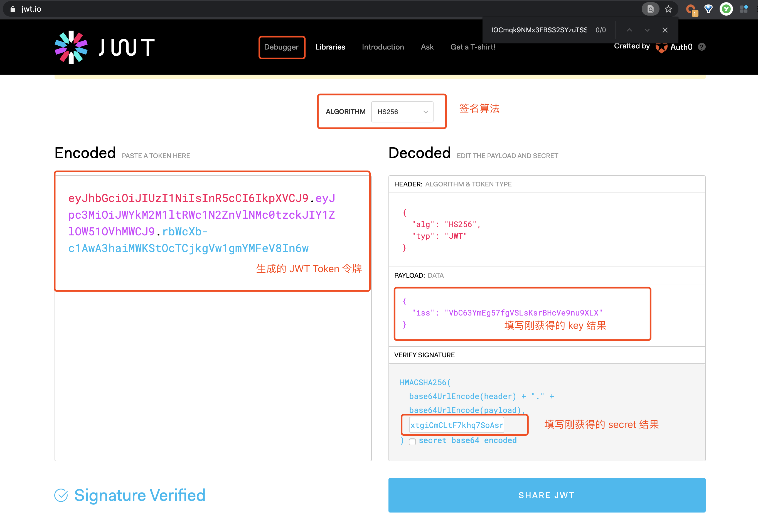Go to the next find result

point(647,30)
